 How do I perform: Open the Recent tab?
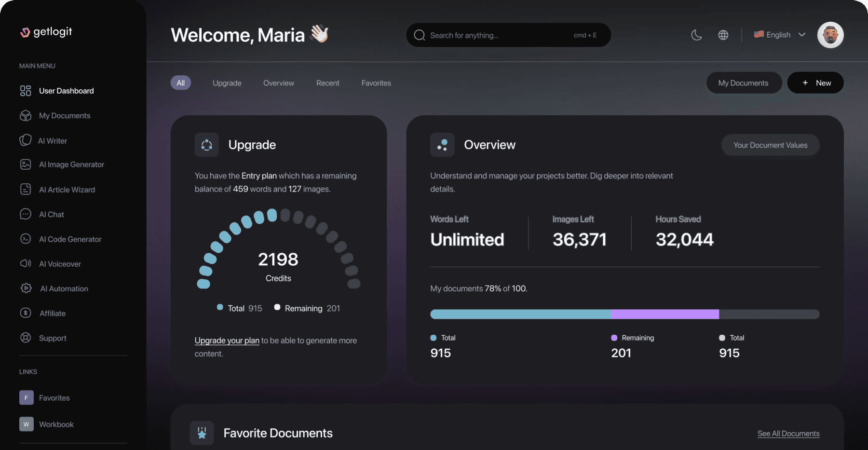point(328,83)
